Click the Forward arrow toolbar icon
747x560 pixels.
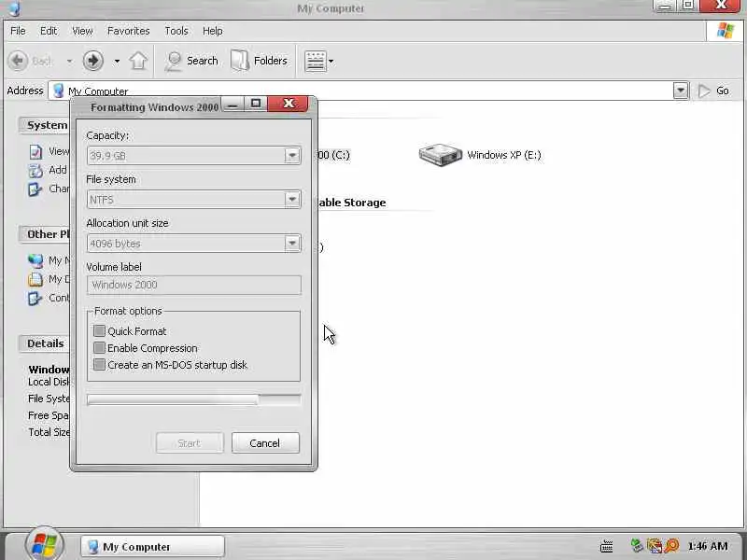pos(92,61)
